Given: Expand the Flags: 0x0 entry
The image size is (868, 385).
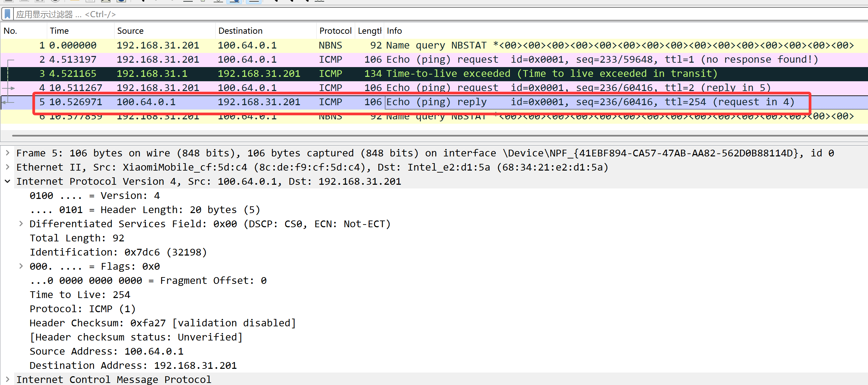Looking at the screenshot, I should coord(21,266).
